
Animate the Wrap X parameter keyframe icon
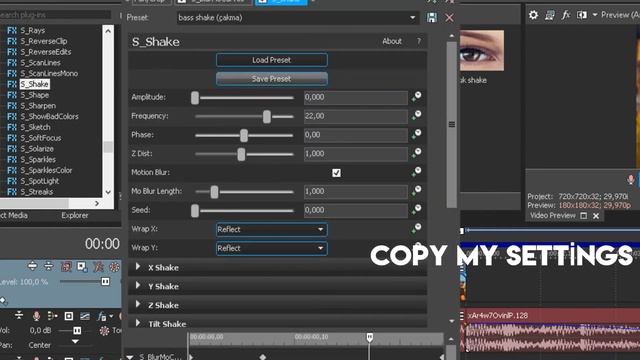pyautogui.click(x=416, y=228)
